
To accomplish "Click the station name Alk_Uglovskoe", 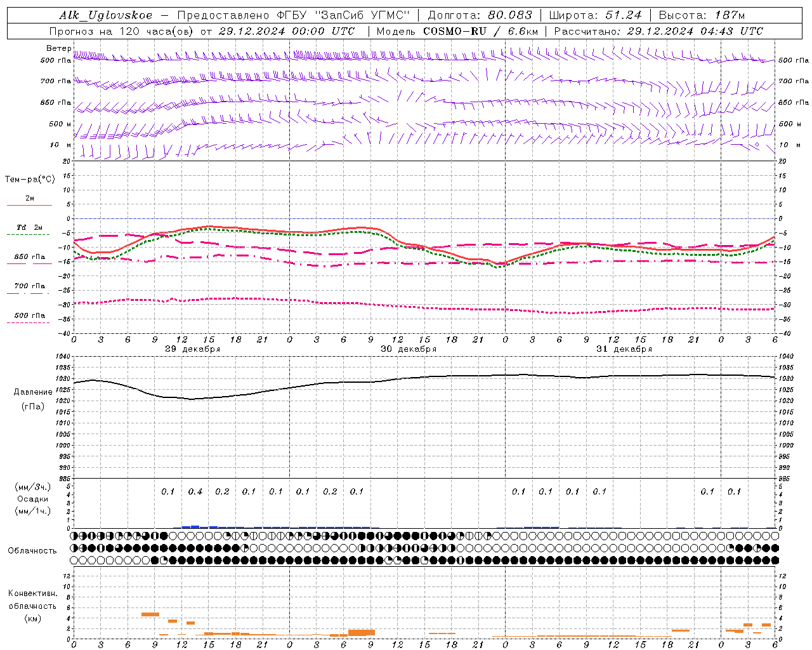I will 106,15.
